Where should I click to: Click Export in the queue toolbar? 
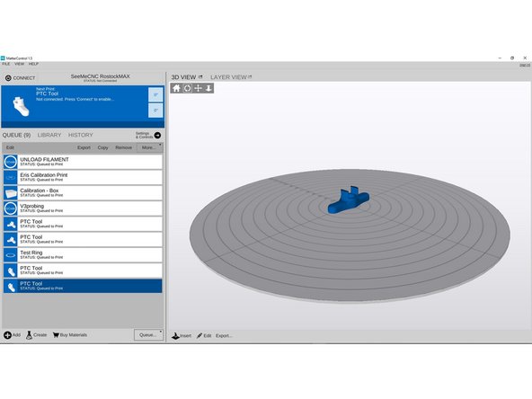(x=84, y=147)
